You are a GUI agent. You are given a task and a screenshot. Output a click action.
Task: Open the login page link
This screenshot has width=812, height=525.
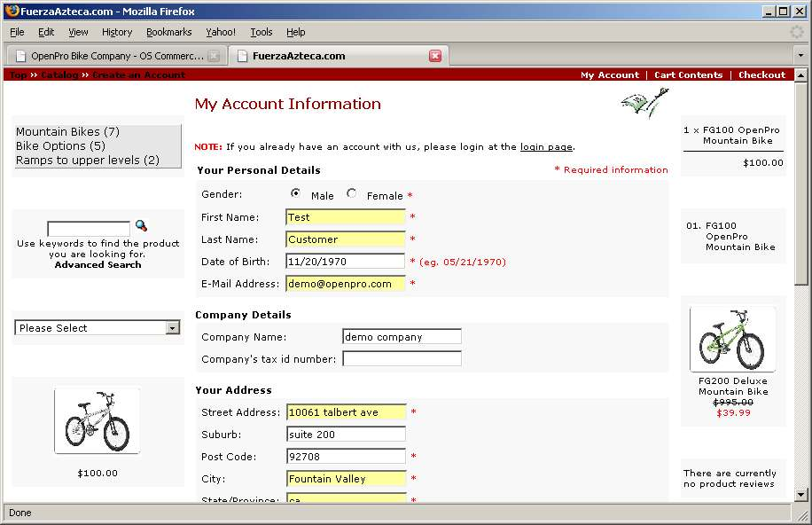(x=546, y=147)
